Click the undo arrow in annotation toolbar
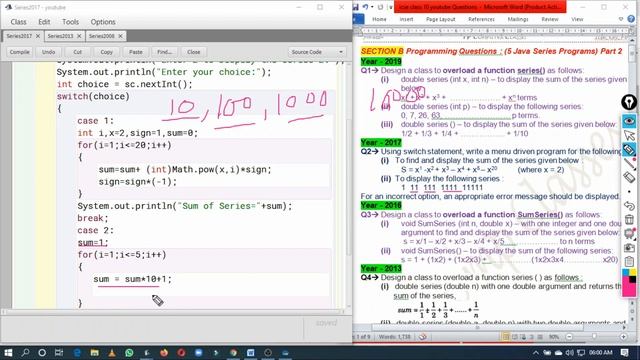 coord(629,206)
